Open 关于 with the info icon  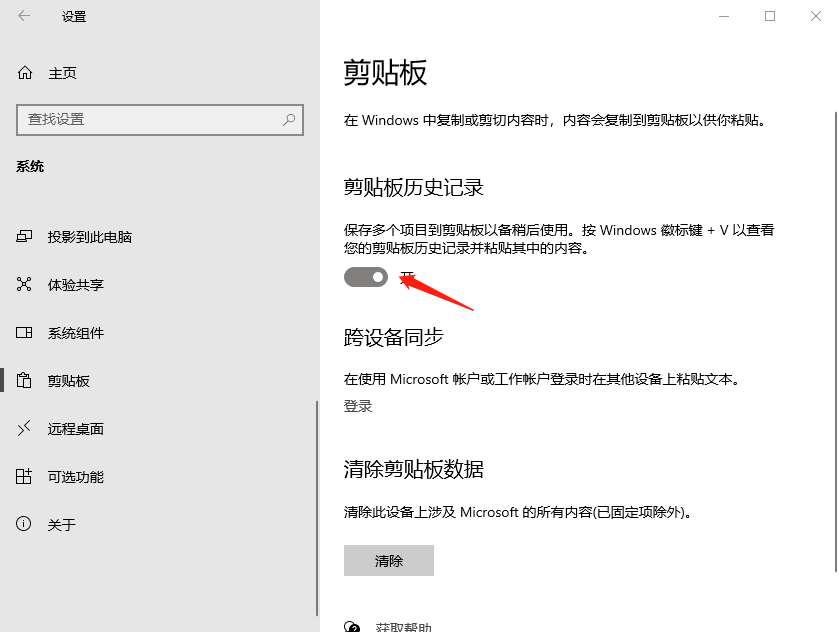coord(22,523)
